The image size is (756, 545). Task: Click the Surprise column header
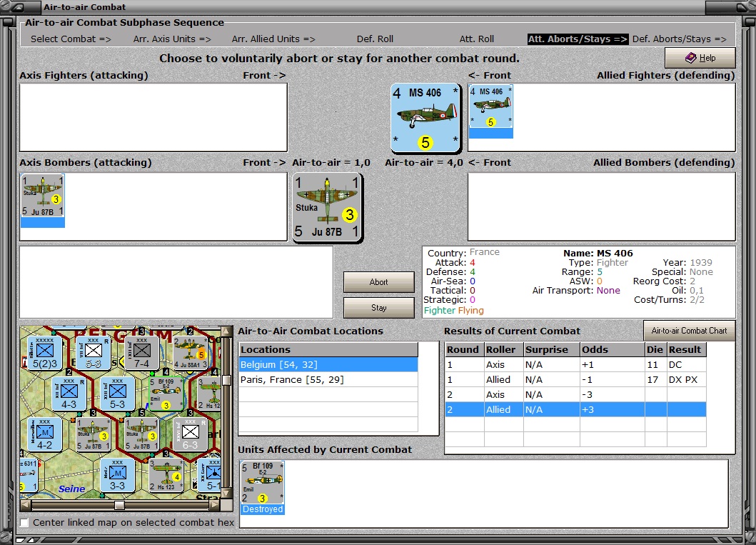click(552, 350)
